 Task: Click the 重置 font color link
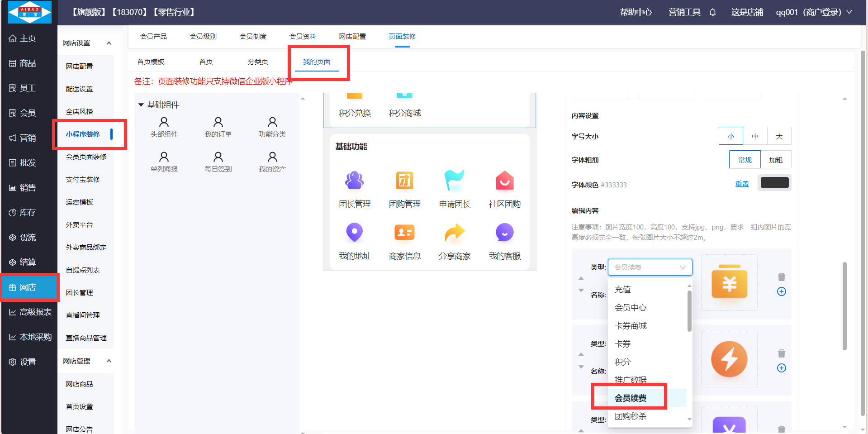[x=742, y=184]
